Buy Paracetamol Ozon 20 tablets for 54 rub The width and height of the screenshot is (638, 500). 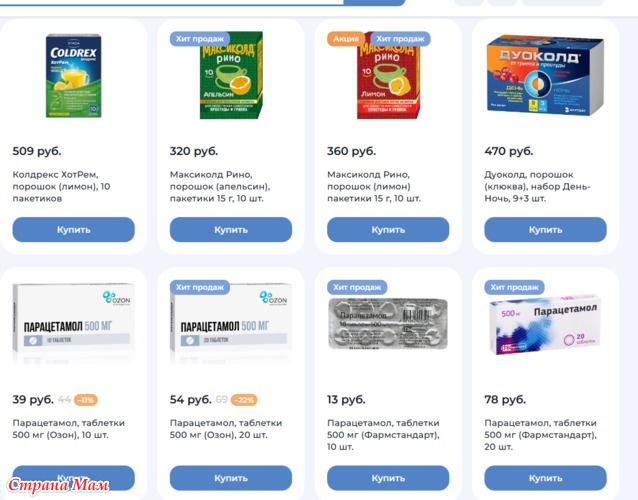pyautogui.click(x=231, y=478)
